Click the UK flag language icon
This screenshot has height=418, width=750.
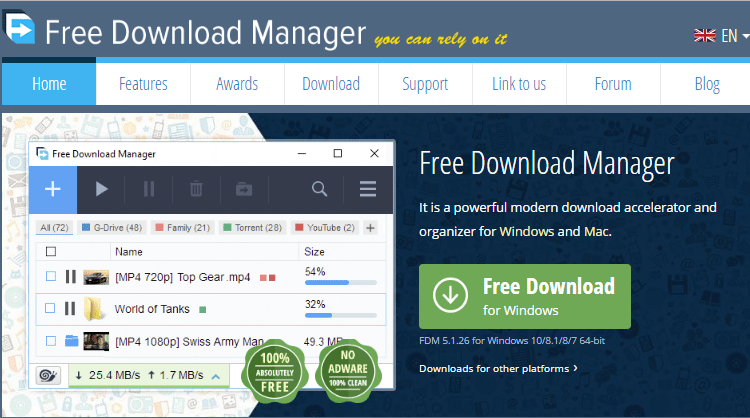tap(705, 35)
